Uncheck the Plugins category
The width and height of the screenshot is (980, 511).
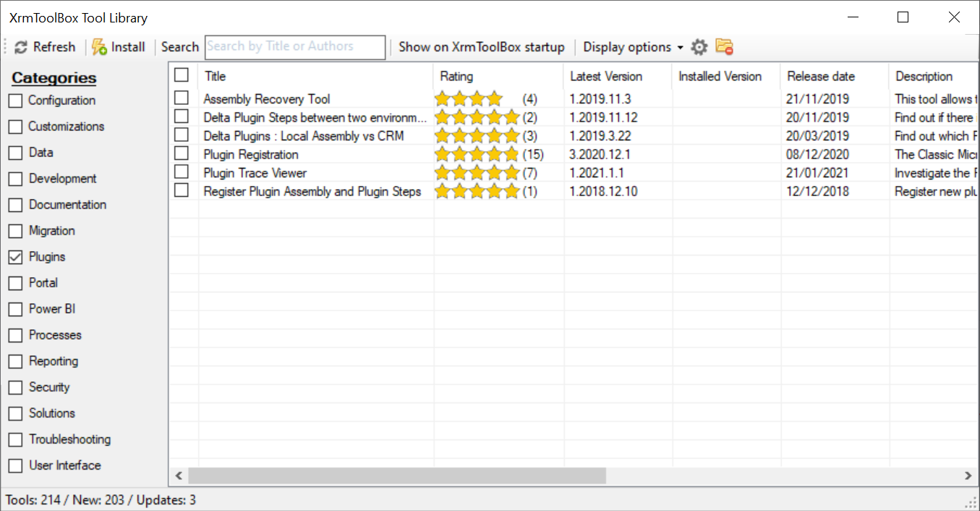point(15,257)
